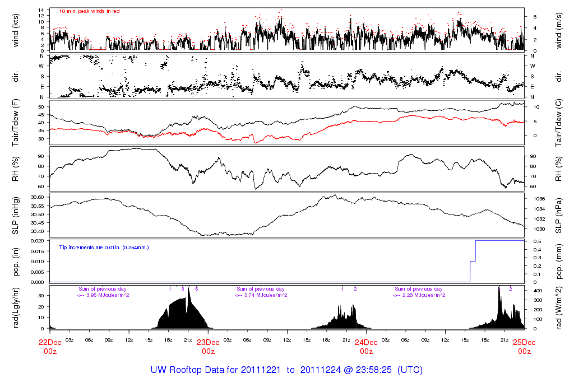Click the wind (m/s) axis label
Screen dimensions: 574x392
point(559,29)
